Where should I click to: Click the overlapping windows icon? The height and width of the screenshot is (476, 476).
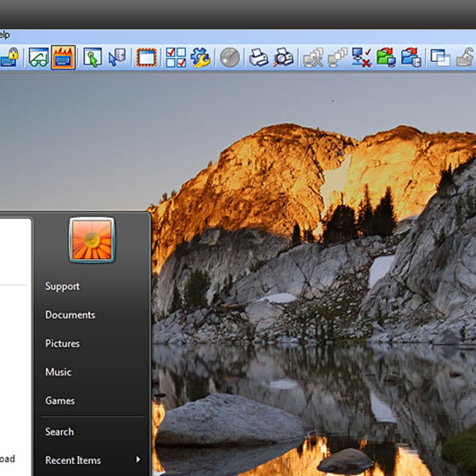click(440, 58)
